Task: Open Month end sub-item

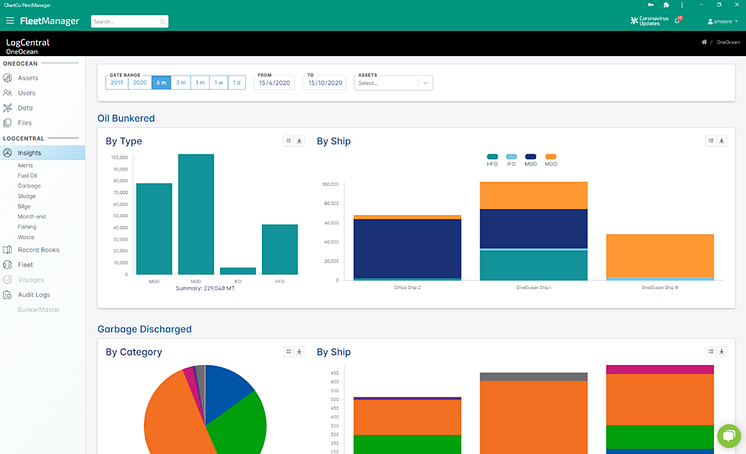Action: (x=32, y=217)
